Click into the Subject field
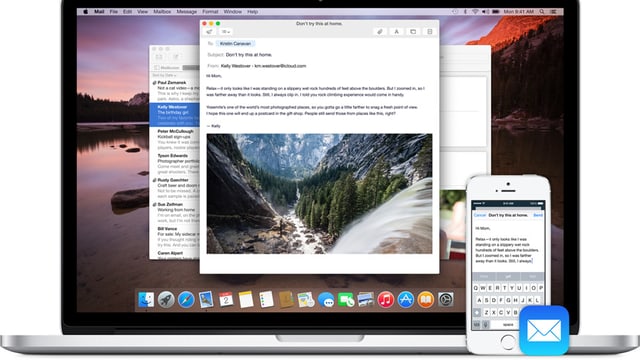This screenshot has height=360, width=640. click(249, 55)
